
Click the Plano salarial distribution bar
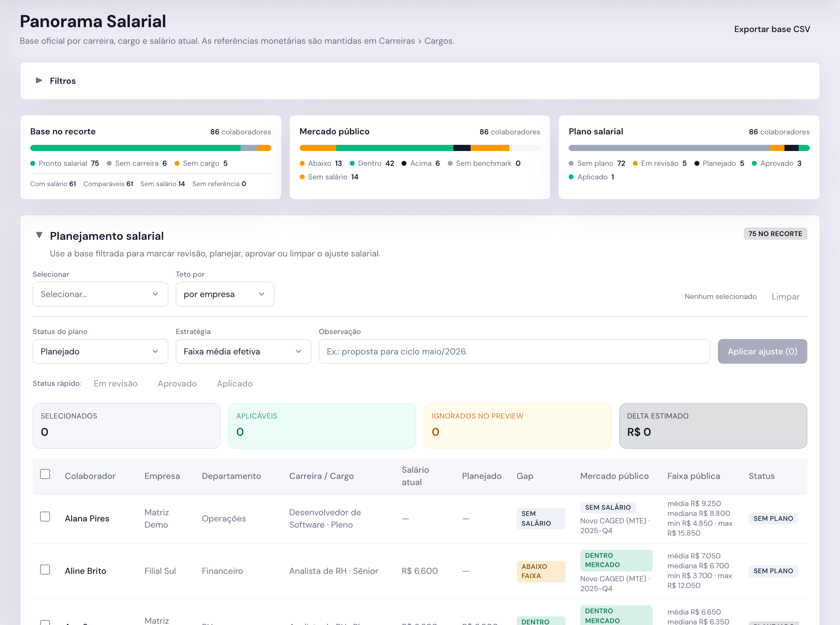[689, 148]
